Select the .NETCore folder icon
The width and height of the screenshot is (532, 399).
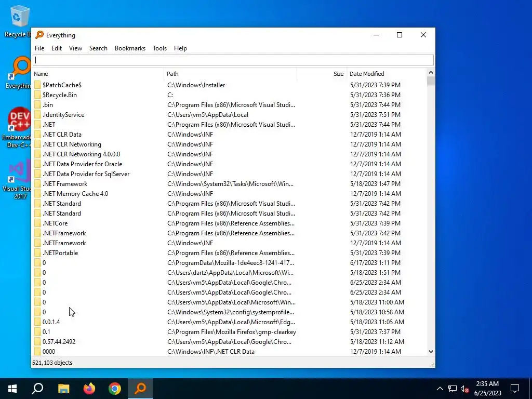tap(37, 223)
